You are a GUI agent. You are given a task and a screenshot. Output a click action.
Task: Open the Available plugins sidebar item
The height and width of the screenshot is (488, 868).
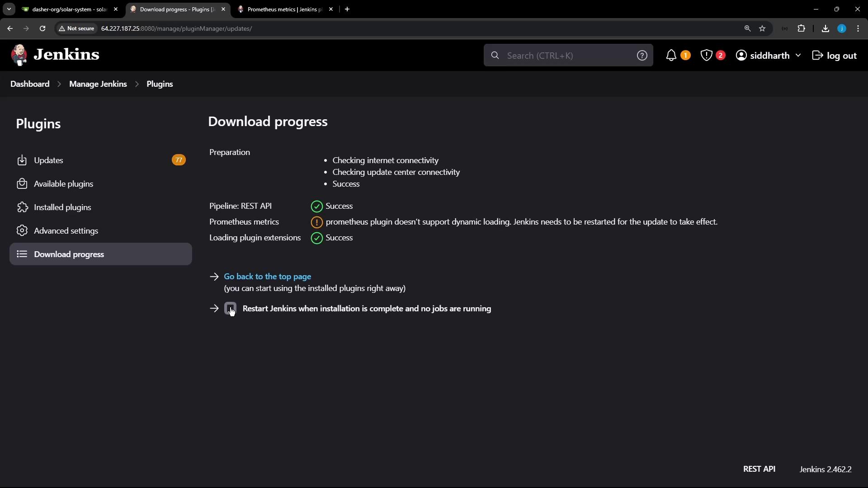(63, 184)
